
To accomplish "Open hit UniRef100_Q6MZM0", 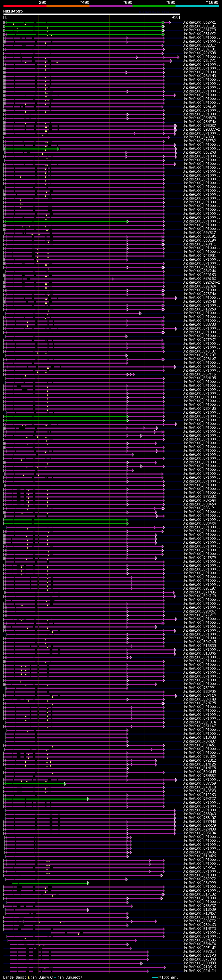I will (x=199, y=122).
